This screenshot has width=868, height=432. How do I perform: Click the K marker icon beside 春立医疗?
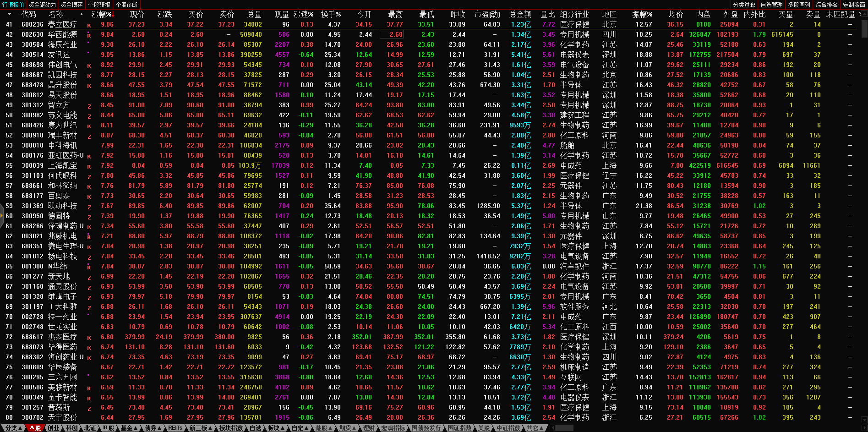[89, 25]
